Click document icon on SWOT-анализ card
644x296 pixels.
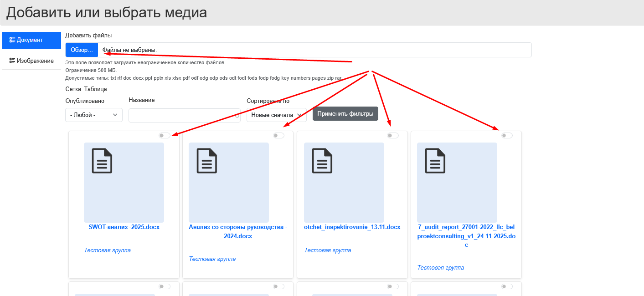click(102, 161)
